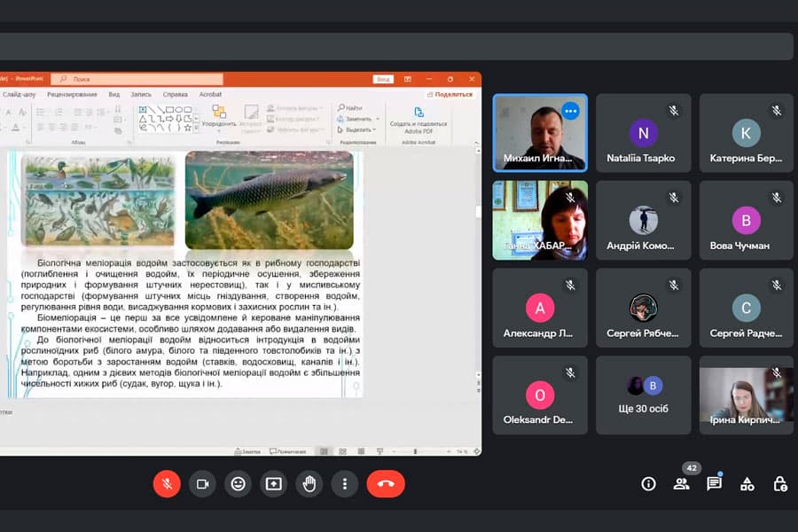Viewport: 798px width, 532px height.
Task: Expand the Заменить dropdown arrow
Action: tap(377, 119)
